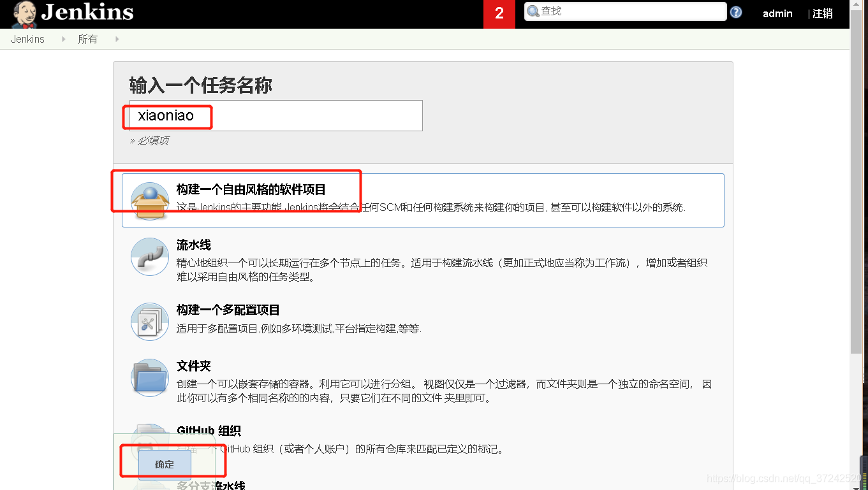Click the search magnifier icon
This screenshot has width=868, height=490.
pyautogui.click(x=533, y=11)
